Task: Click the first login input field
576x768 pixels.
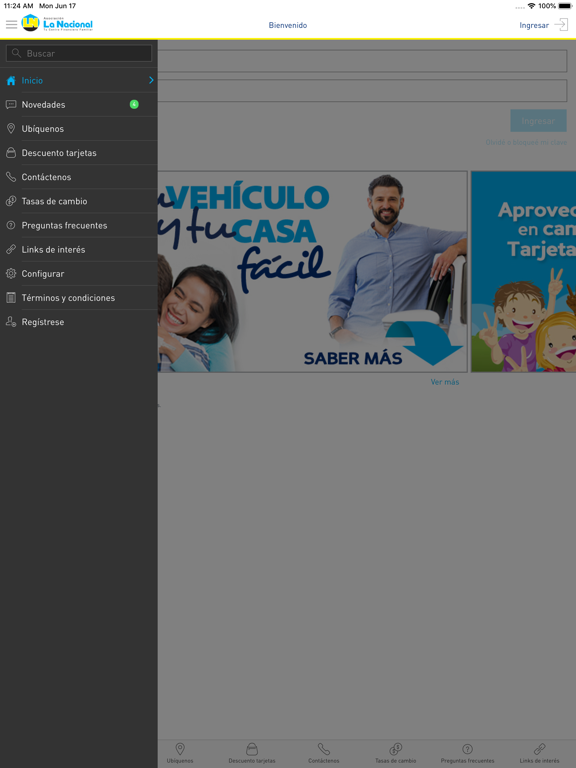Action: pos(362,61)
